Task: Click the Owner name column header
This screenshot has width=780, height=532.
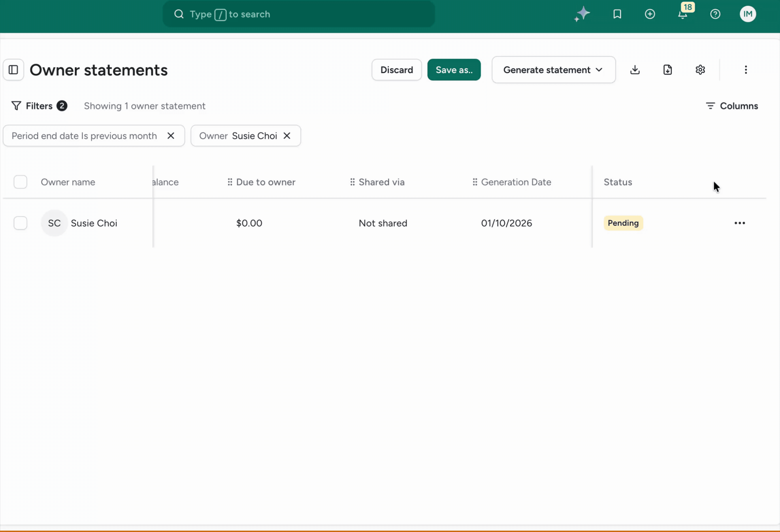Action: [x=68, y=182]
